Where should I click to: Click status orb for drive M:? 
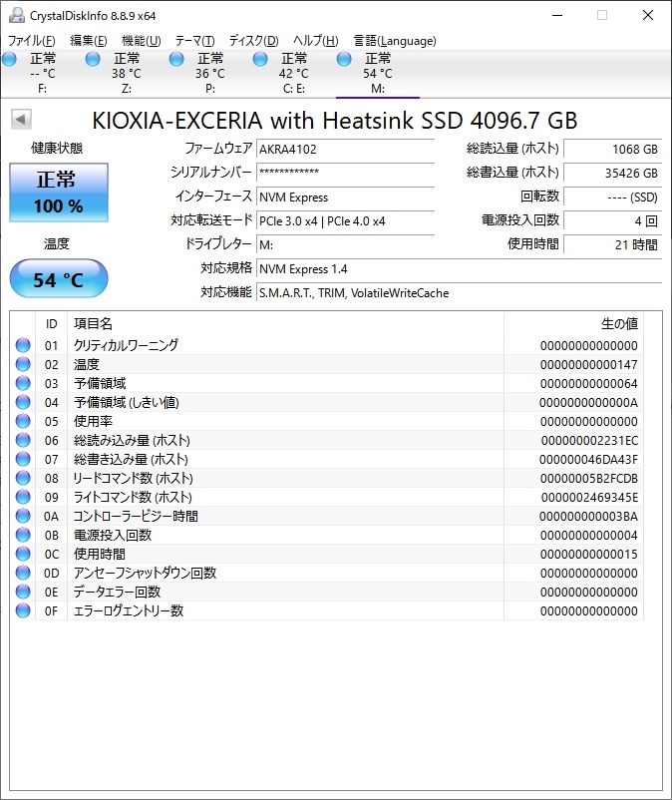(344, 59)
